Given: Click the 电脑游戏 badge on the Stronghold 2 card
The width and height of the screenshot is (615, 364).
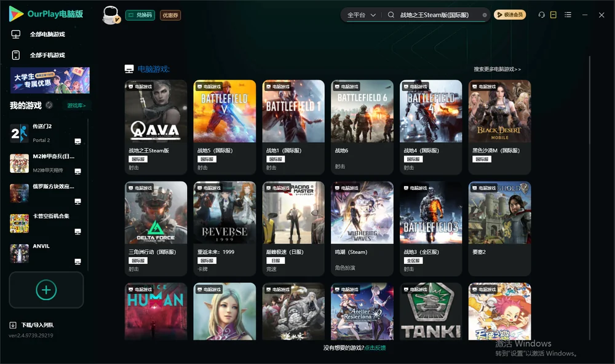Looking at the screenshot, I should pos(484,188).
